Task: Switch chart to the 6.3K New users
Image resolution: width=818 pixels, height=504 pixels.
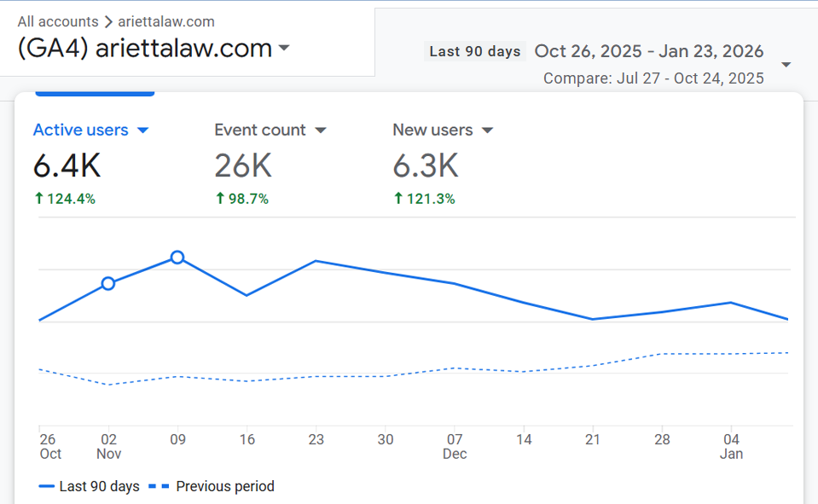Action: 426,165
